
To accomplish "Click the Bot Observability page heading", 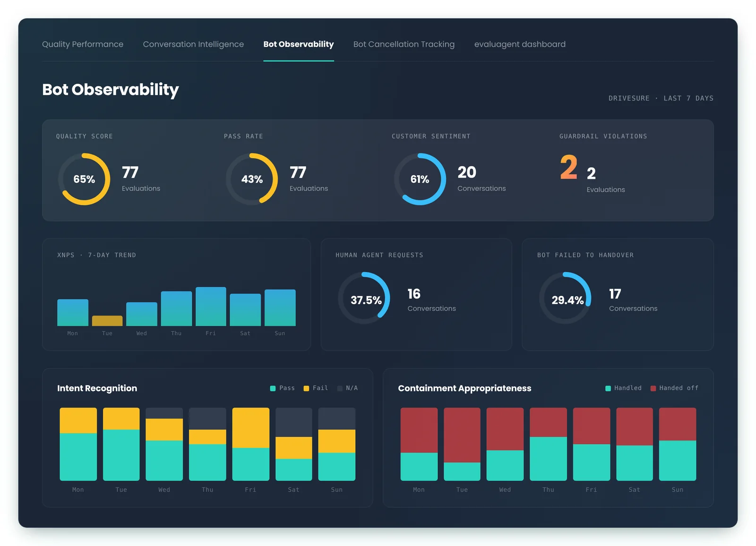I will point(111,90).
